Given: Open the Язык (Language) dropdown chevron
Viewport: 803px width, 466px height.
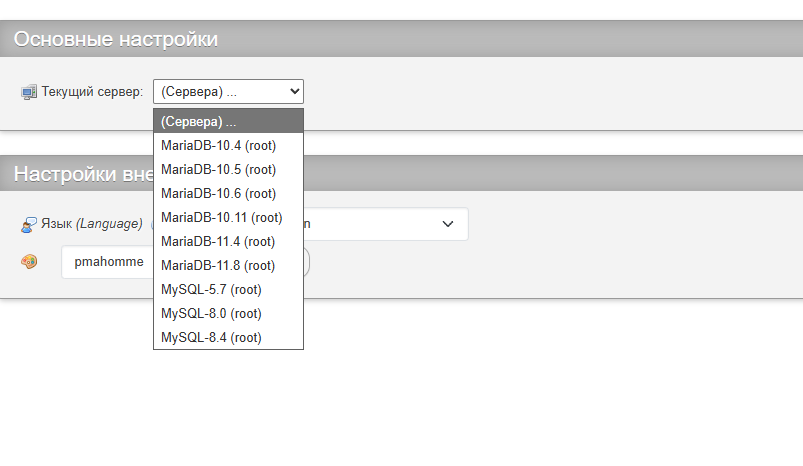Looking at the screenshot, I should tap(448, 224).
